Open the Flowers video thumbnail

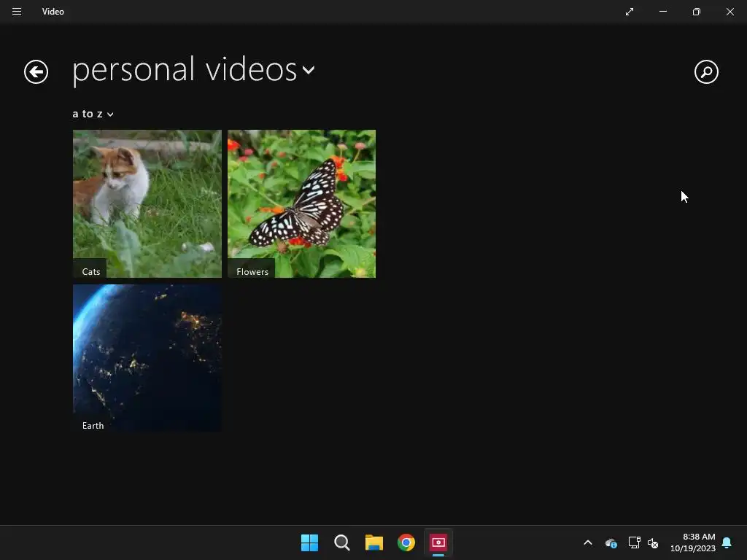[x=301, y=204]
